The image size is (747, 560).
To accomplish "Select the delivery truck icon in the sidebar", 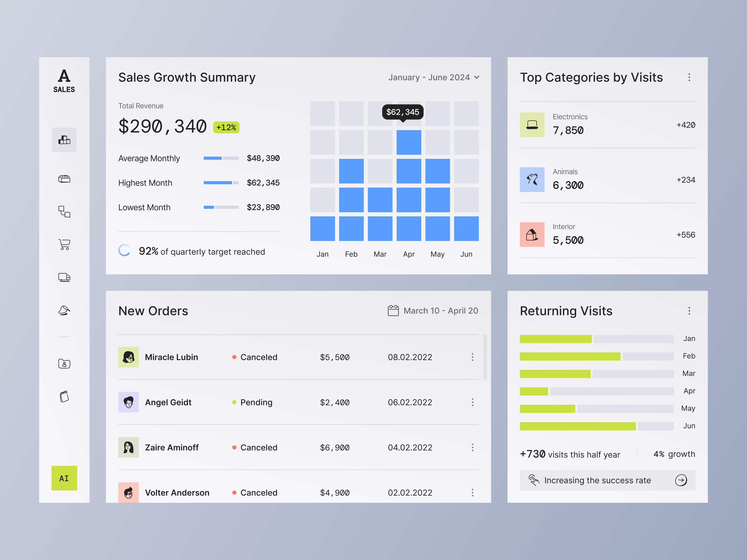I will coord(64,277).
